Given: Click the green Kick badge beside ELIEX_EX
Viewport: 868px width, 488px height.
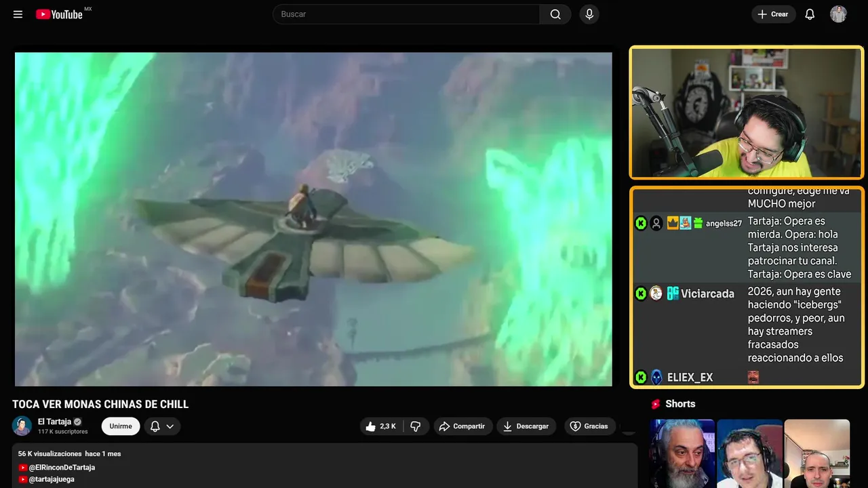Looking at the screenshot, I should (641, 377).
